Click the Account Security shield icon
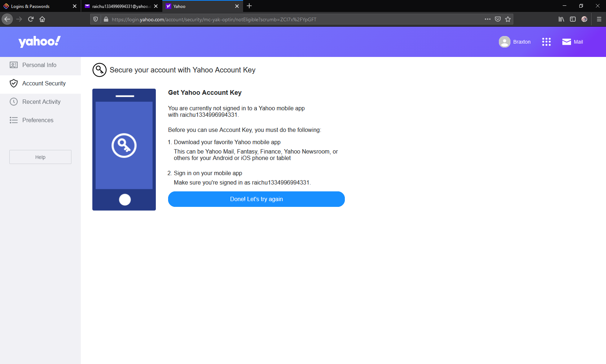 (14, 83)
